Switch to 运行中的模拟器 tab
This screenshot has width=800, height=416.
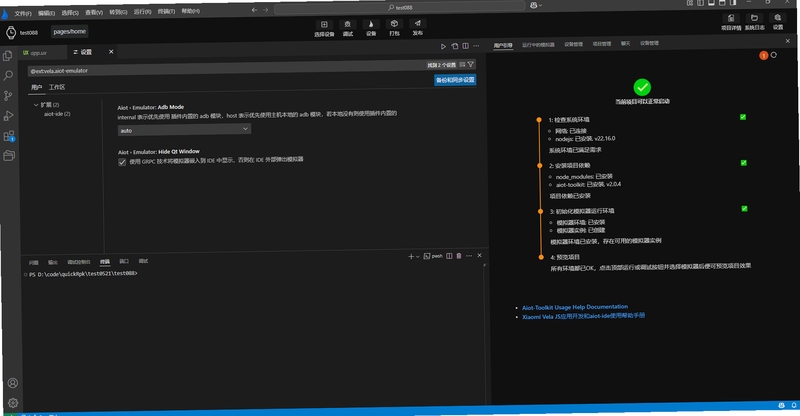(538, 45)
